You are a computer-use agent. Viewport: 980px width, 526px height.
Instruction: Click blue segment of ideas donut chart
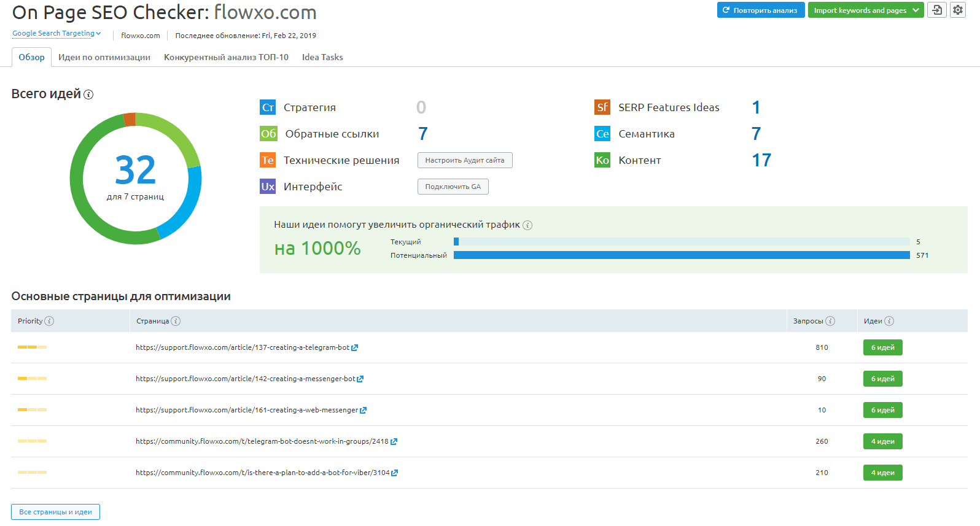[x=186, y=206]
